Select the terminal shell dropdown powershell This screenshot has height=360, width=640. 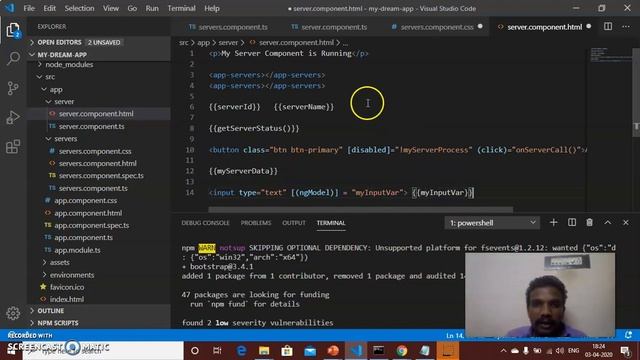click(492, 223)
